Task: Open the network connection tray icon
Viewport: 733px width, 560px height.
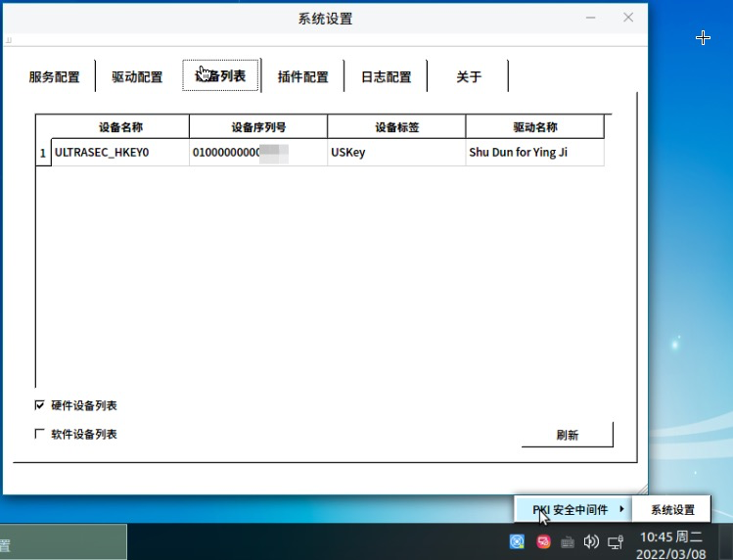Action: 616,541
